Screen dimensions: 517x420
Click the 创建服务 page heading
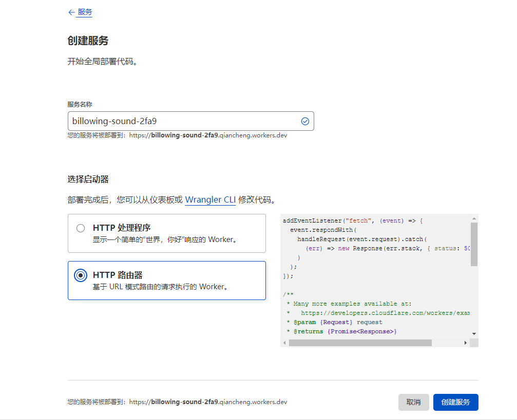[x=88, y=41]
